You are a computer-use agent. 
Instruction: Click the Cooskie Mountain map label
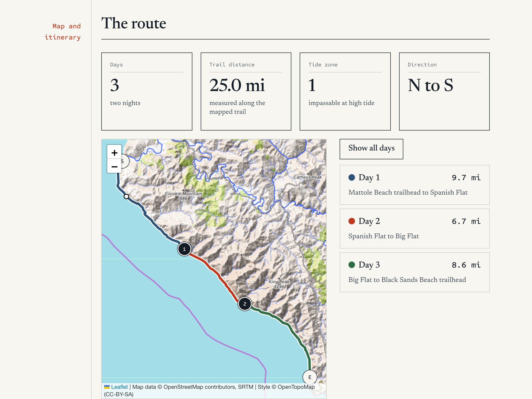click(183, 196)
